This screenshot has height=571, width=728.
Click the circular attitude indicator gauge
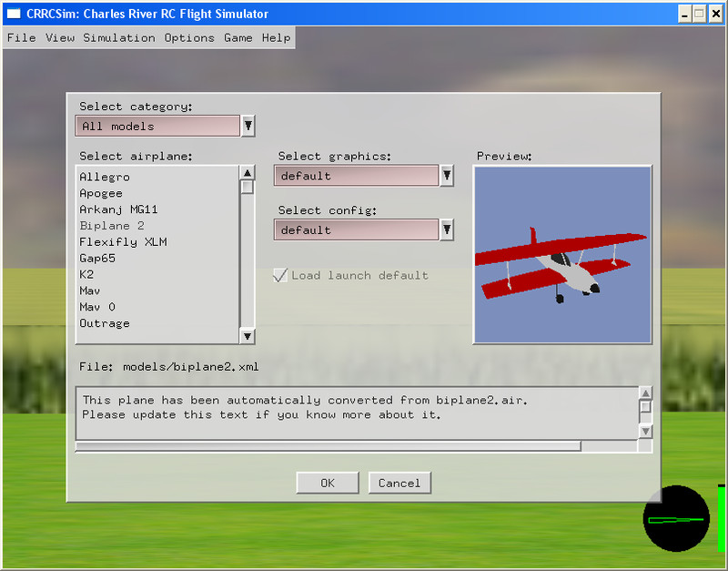[x=676, y=518]
